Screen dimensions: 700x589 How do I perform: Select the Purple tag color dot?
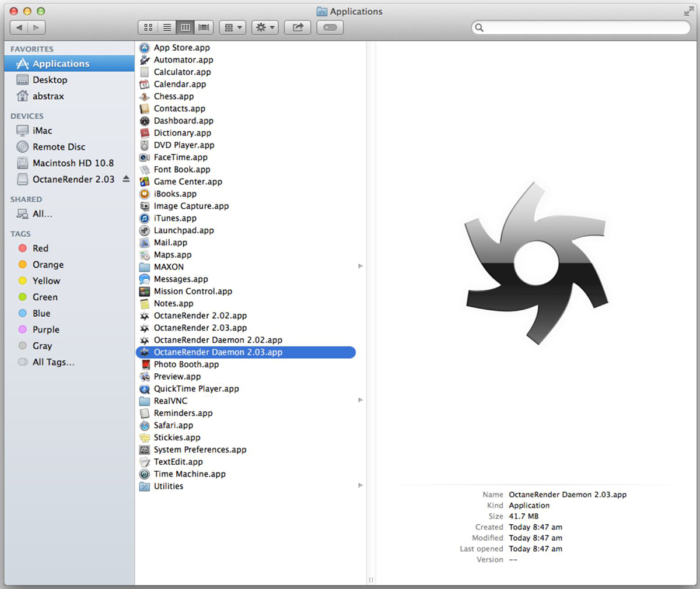coord(23,329)
